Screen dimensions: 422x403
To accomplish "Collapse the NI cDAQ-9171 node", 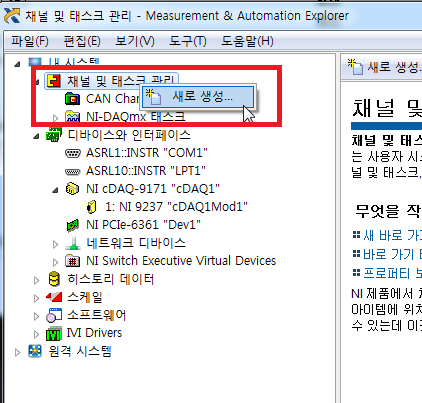I will pyautogui.click(x=55, y=190).
